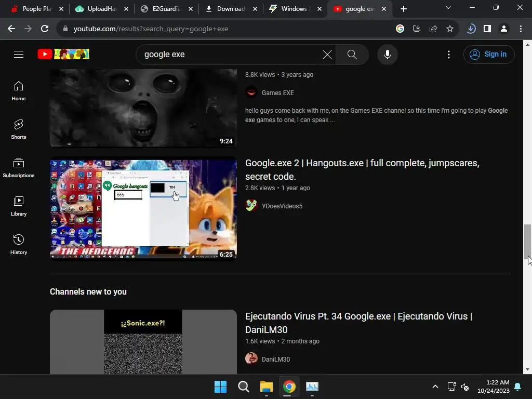The image size is (532, 399).
Task: Open the Windows Start menu
Action: (x=220, y=387)
